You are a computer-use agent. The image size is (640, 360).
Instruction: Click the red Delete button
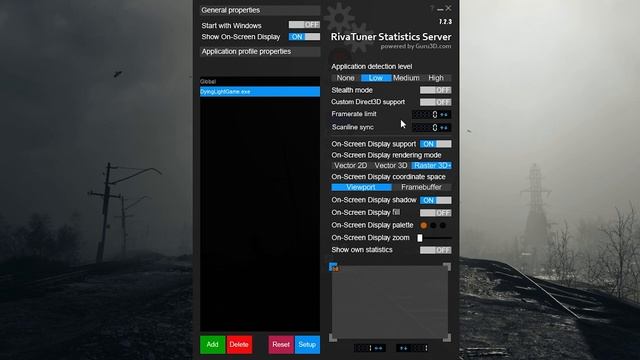click(x=239, y=344)
